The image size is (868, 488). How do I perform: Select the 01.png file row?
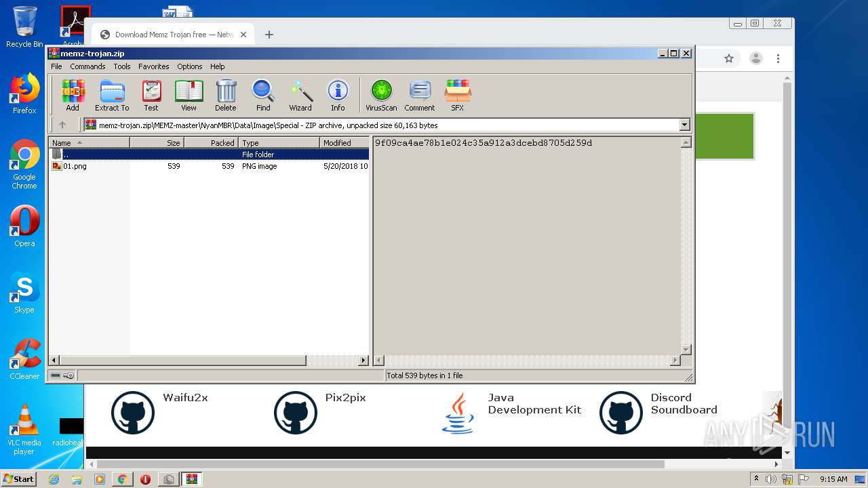coord(209,166)
